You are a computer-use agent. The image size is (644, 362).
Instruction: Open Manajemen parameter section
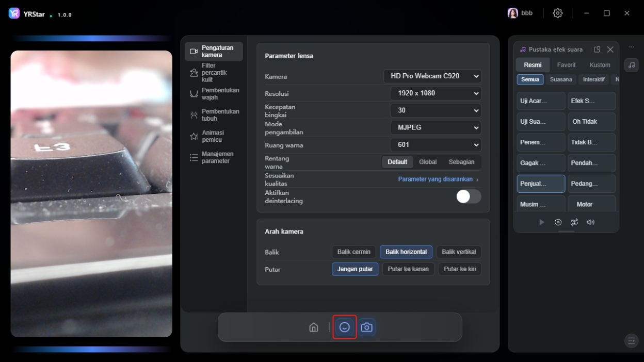[214, 157]
